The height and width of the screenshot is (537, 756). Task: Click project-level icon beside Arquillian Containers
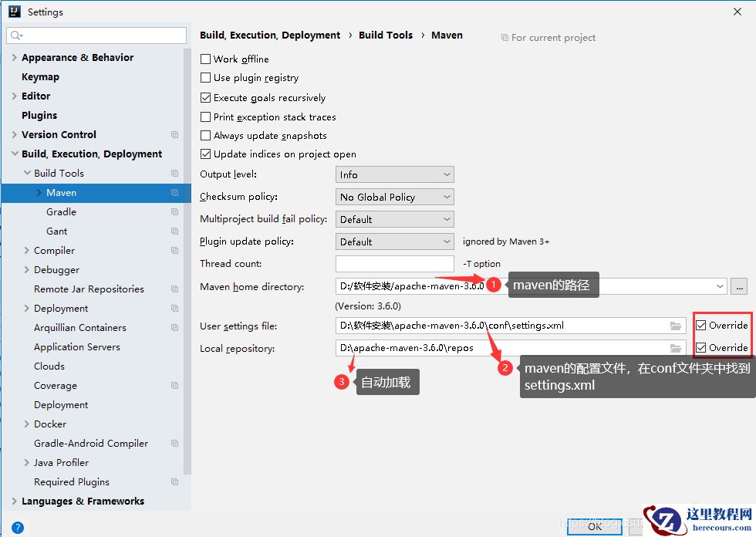pyautogui.click(x=174, y=327)
